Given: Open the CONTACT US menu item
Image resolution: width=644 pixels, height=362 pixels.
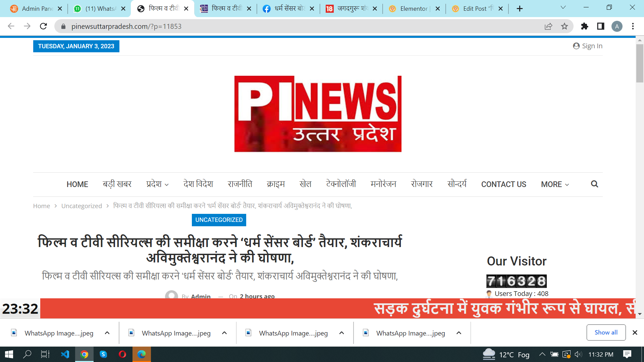Looking at the screenshot, I should [x=503, y=184].
